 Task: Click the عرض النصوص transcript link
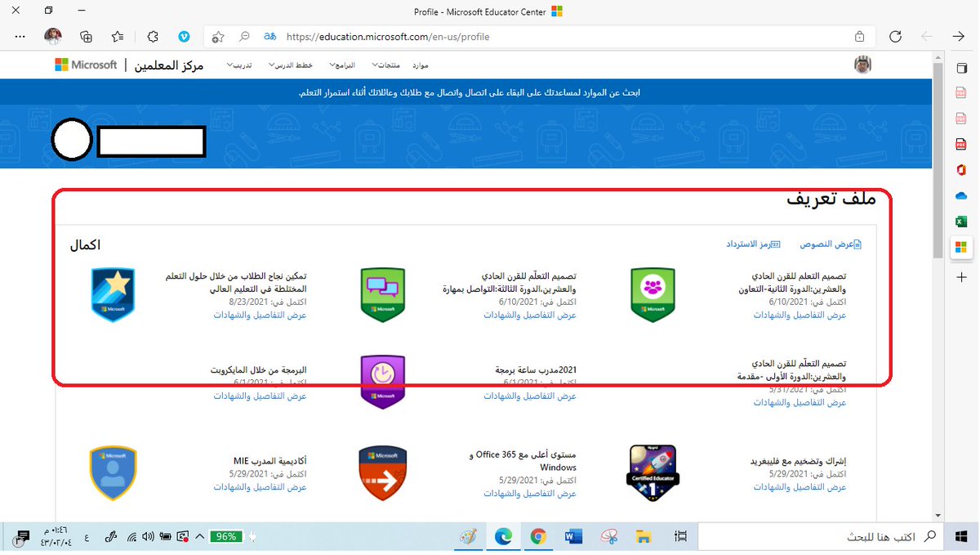(831, 244)
